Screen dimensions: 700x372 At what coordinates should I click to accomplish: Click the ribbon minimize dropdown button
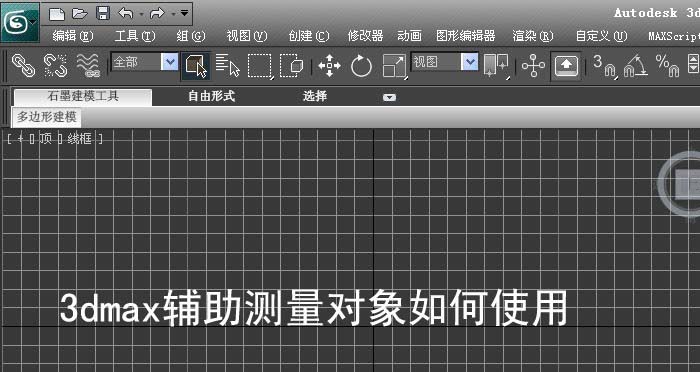(389, 97)
